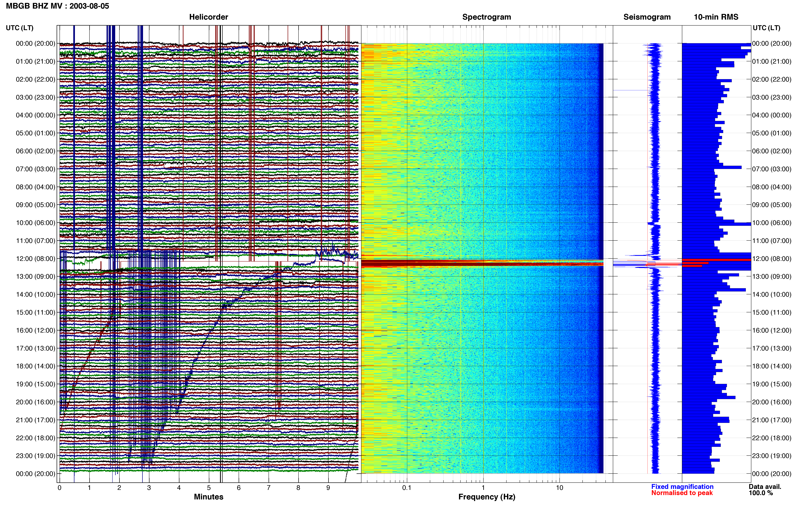
Task: Click the red RMS bars near 12:00
Action: tap(705, 263)
